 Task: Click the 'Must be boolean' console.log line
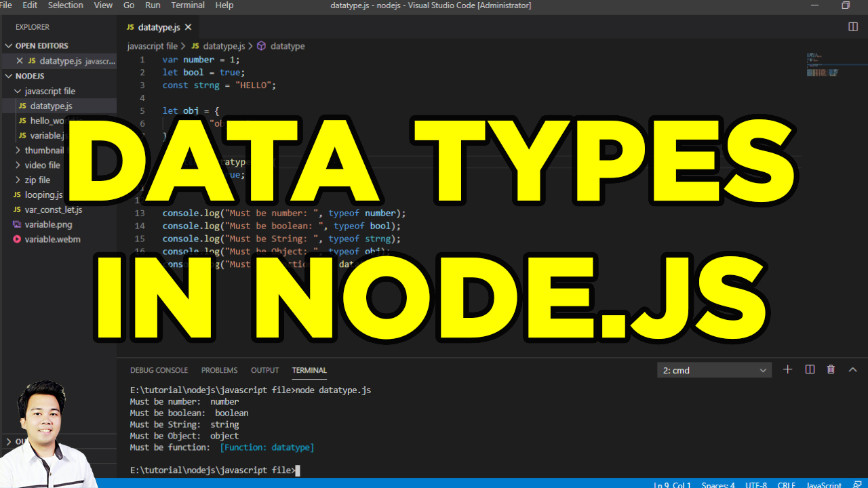[281, 226]
